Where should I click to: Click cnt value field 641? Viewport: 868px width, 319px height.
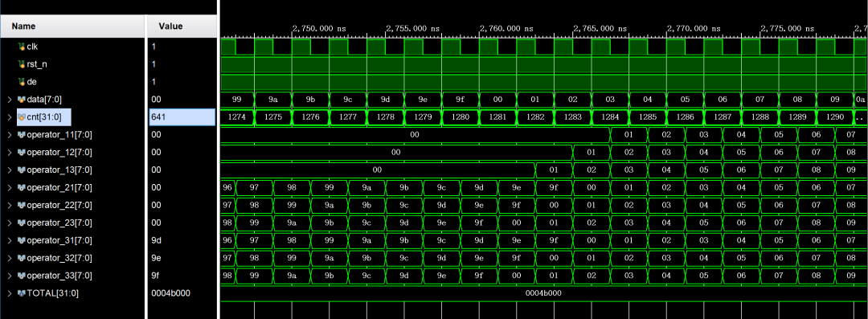point(182,117)
